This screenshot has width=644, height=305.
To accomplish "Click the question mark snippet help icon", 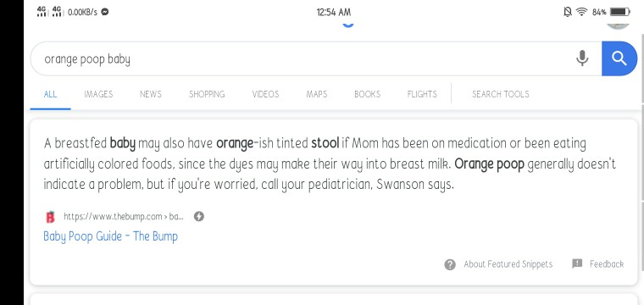I will (x=450, y=264).
